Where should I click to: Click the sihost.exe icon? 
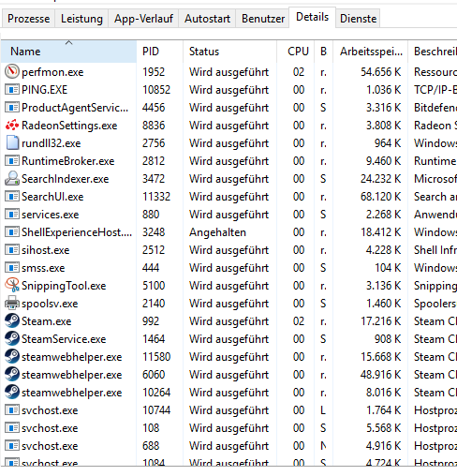[12, 250]
